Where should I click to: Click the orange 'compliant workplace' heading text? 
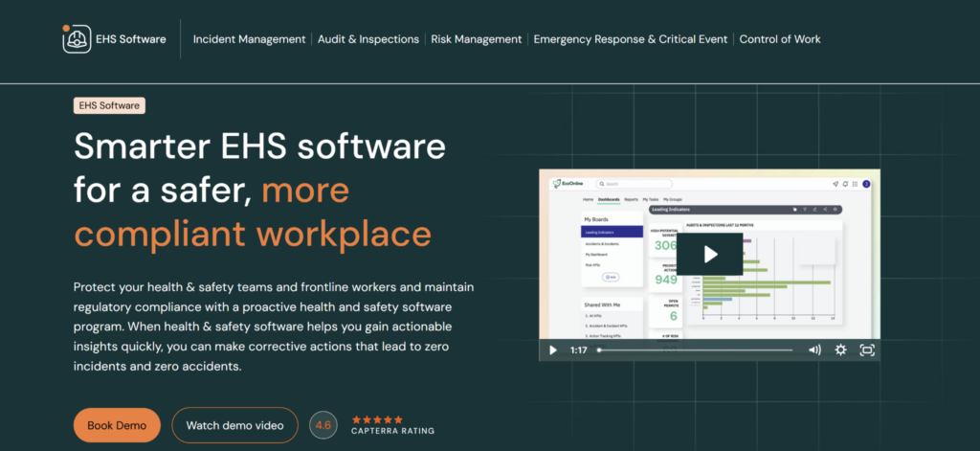tap(253, 234)
